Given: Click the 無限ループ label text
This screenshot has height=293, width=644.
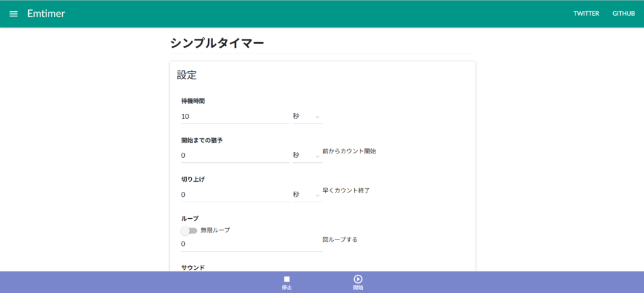Looking at the screenshot, I should click(215, 230).
